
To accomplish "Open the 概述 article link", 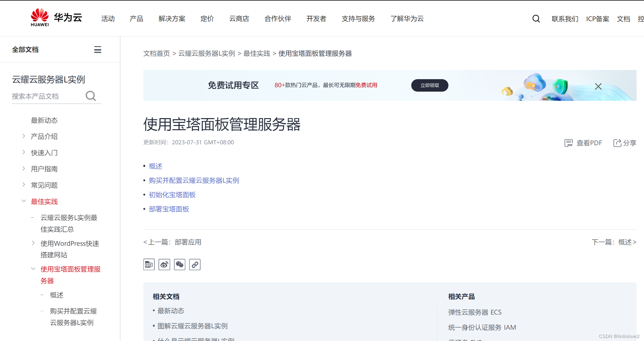I will coord(156,166).
